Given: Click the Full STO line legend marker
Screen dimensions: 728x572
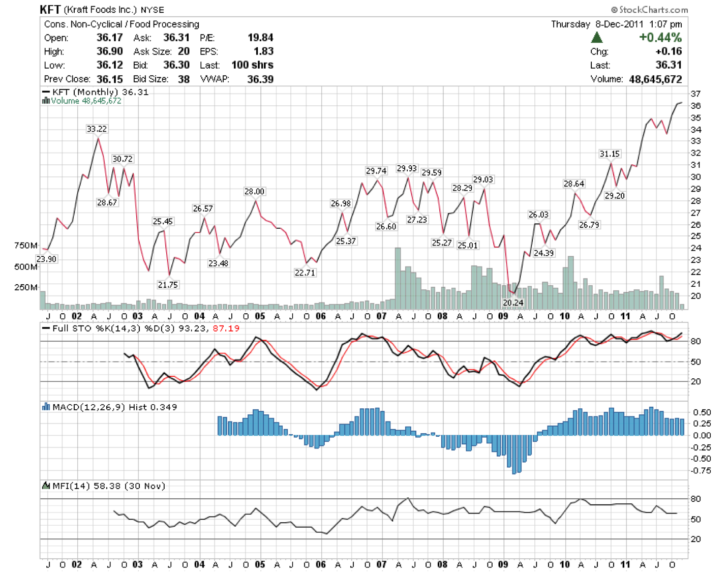Looking at the screenshot, I should [46, 328].
